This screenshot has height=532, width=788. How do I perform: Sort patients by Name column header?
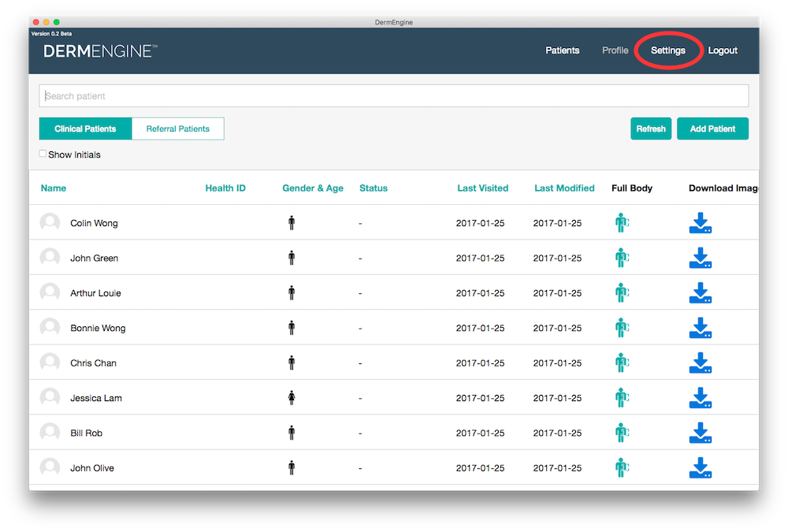pos(54,188)
